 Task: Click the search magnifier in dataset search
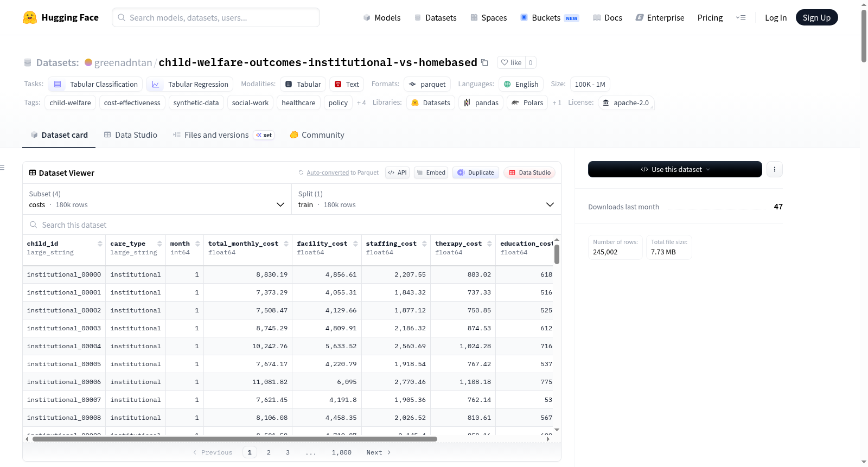(x=34, y=225)
